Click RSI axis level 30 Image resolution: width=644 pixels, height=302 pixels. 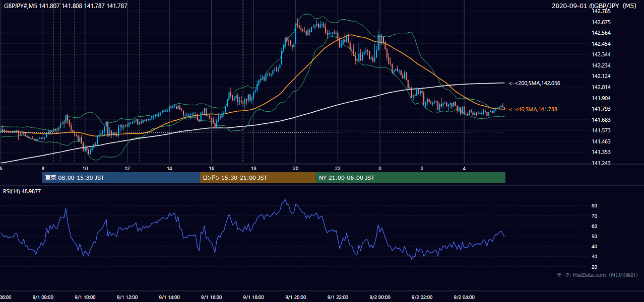[595, 257]
